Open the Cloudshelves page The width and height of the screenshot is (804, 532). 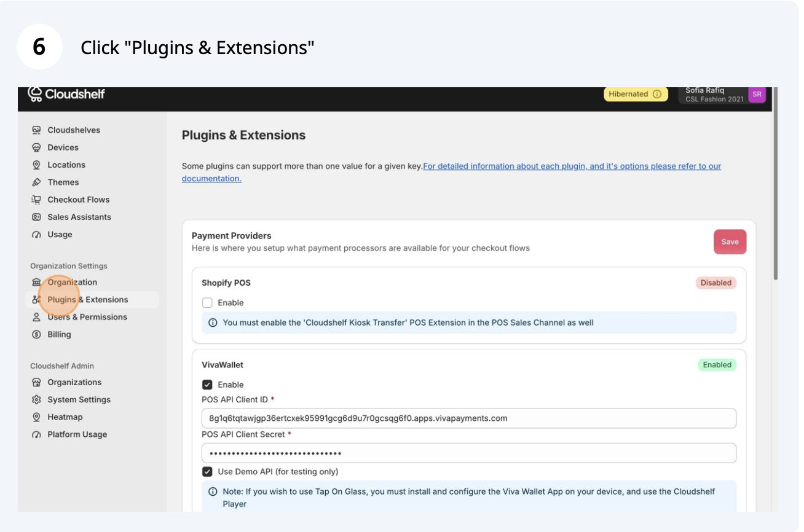[74, 130]
